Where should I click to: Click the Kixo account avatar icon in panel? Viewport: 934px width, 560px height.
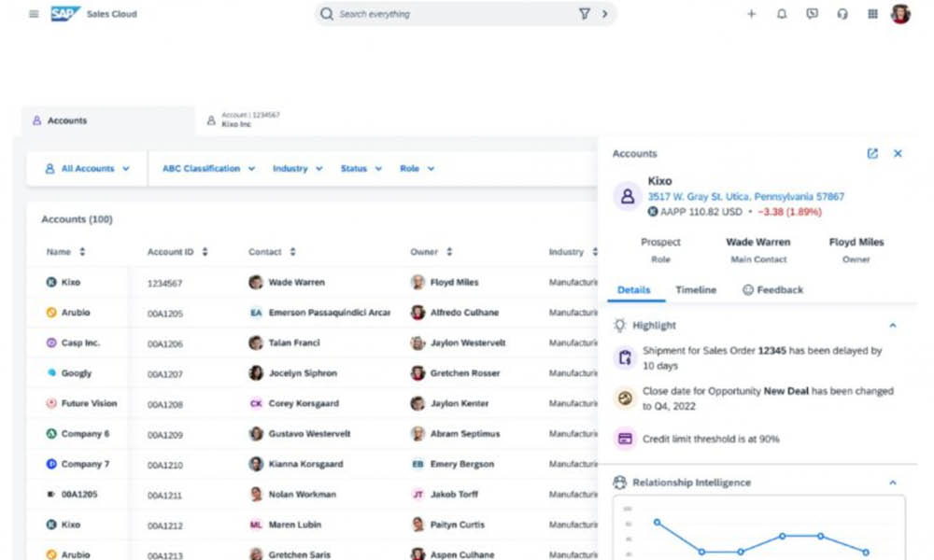[628, 196]
